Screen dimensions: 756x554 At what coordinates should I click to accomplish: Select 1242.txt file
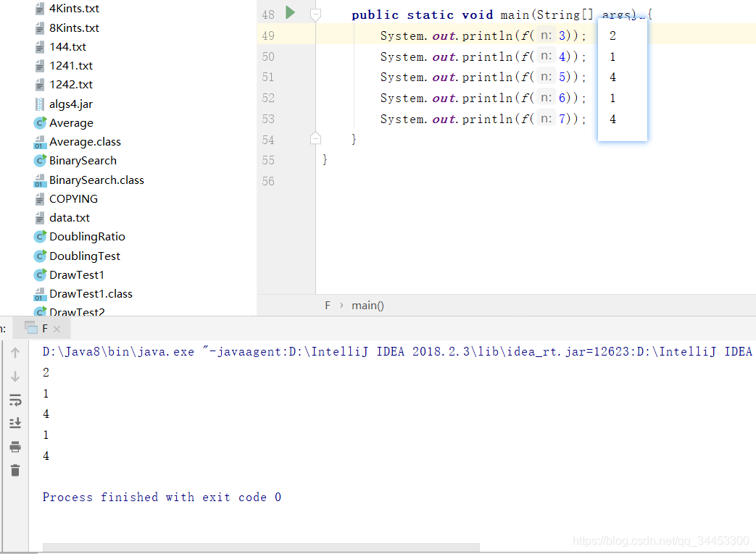pyautogui.click(x=71, y=84)
